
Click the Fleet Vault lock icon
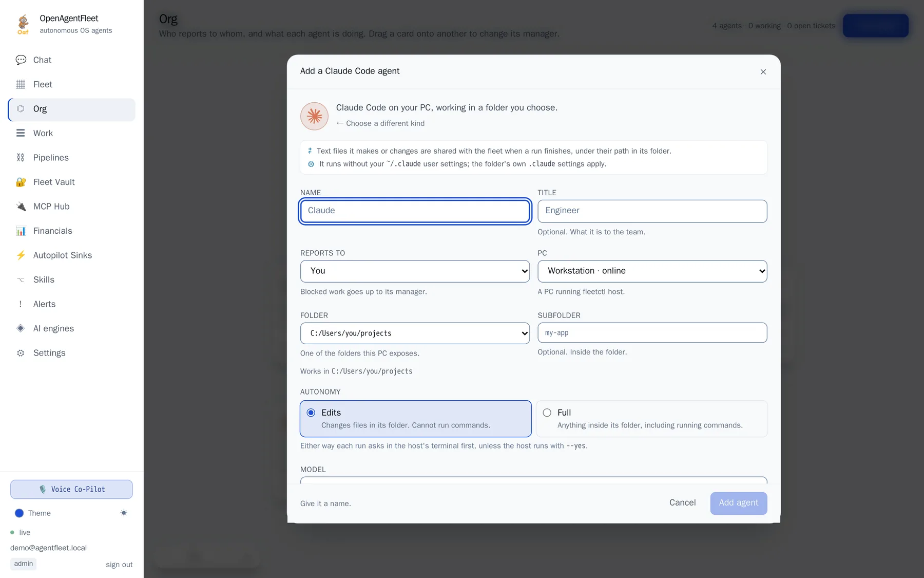21,182
